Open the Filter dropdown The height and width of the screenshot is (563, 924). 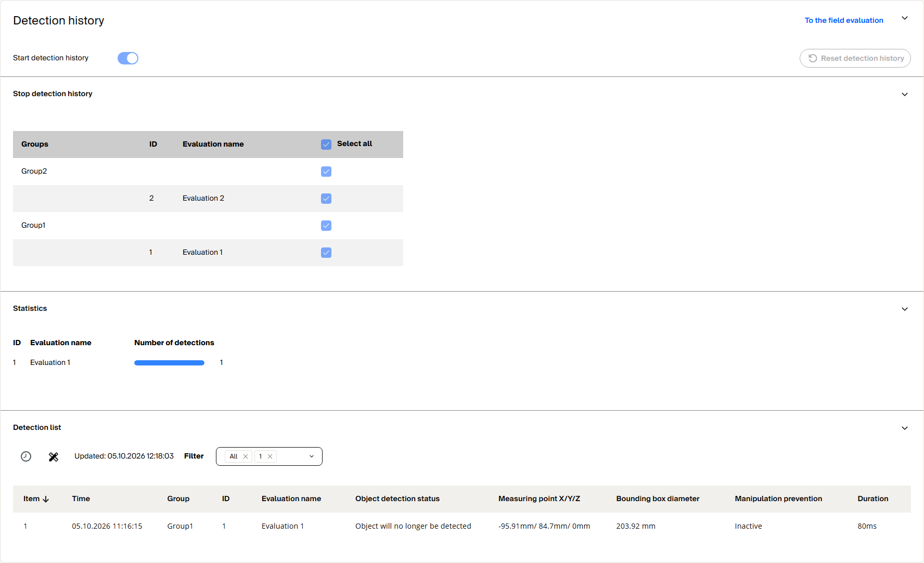(x=312, y=456)
